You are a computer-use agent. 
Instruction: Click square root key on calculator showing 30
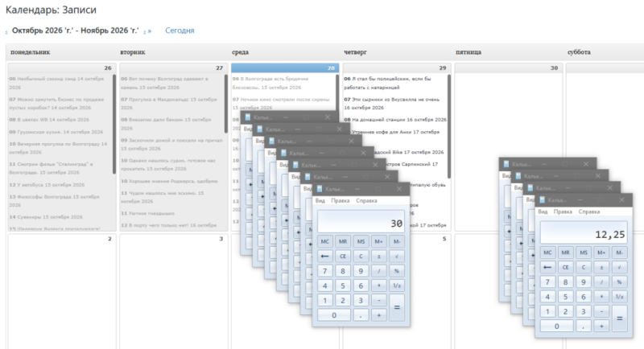tap(397, 257)
